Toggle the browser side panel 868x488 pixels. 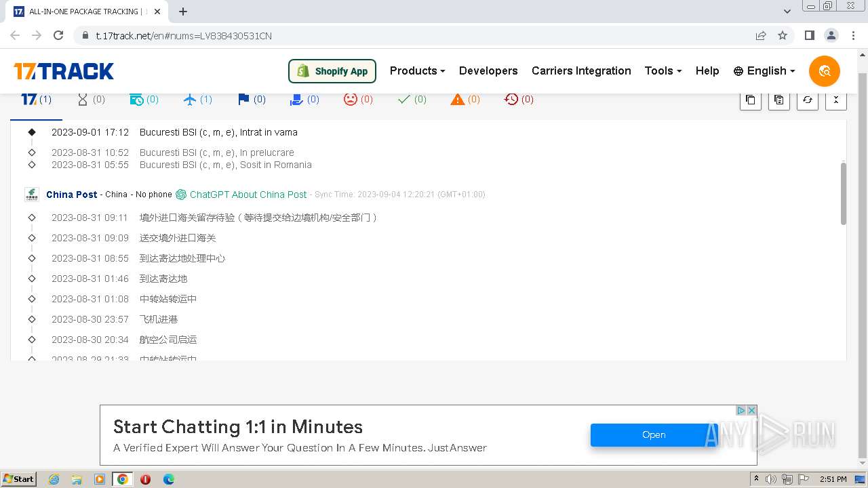pyautogui.click(x=809, y=36)
